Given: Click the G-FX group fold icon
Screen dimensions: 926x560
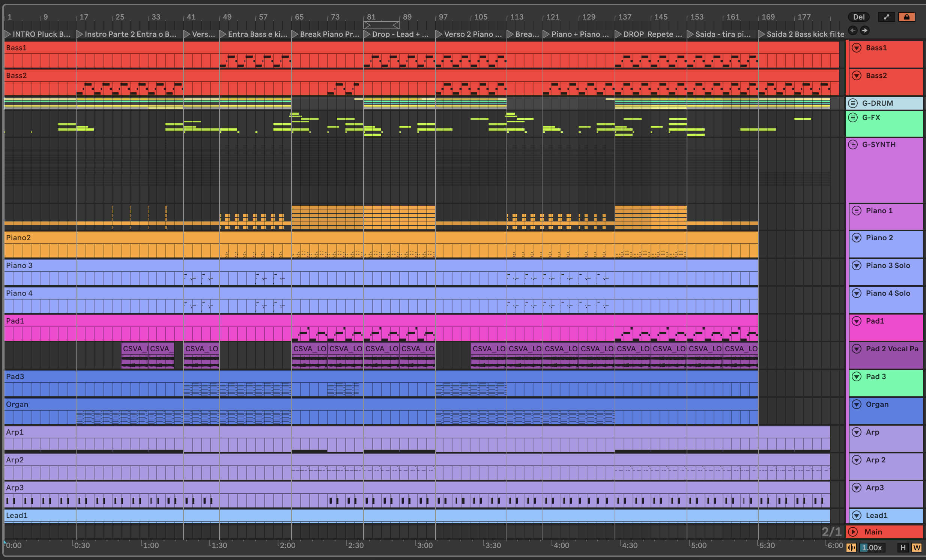Looking at the screenshot, I should [853, 117].
